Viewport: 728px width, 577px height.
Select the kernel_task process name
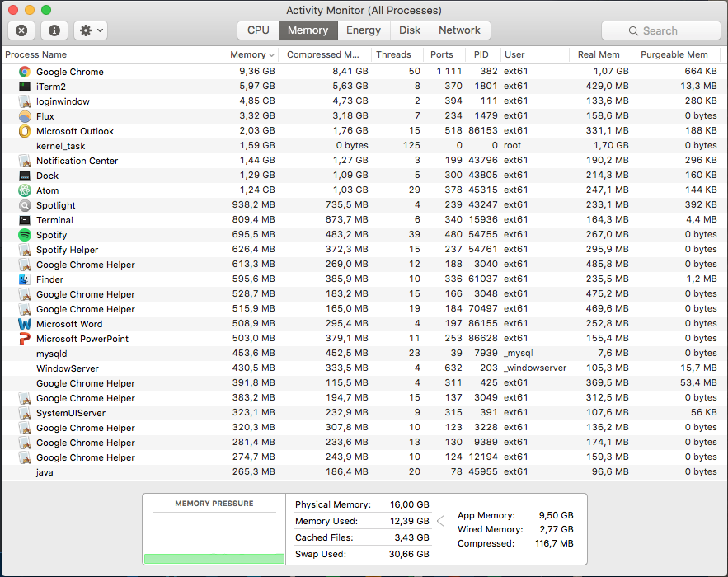(61, 146)
